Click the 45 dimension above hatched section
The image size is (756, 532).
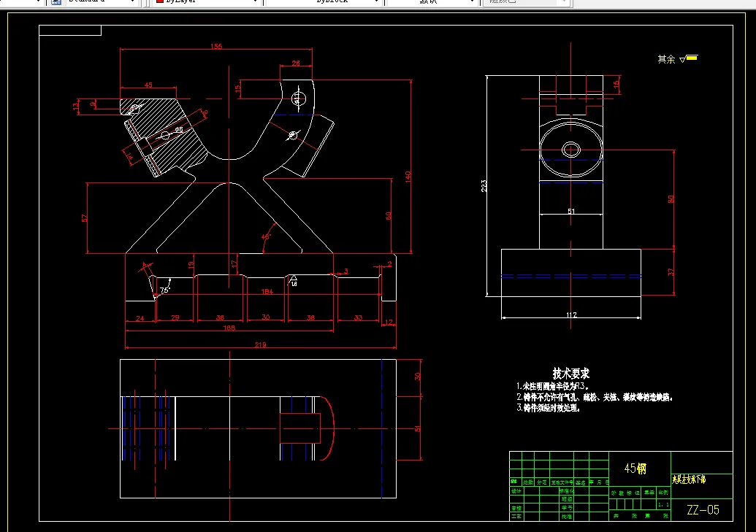(148, 85)
